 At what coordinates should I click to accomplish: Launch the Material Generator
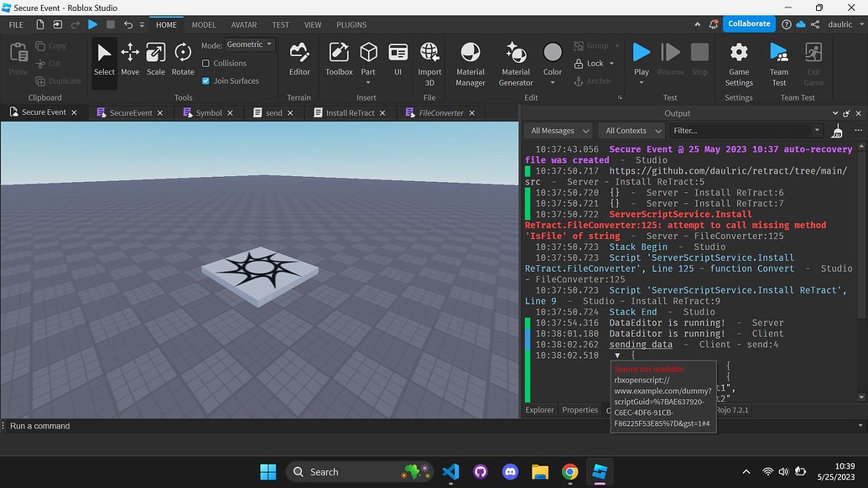pyautogui.click(x=516, y=57)
